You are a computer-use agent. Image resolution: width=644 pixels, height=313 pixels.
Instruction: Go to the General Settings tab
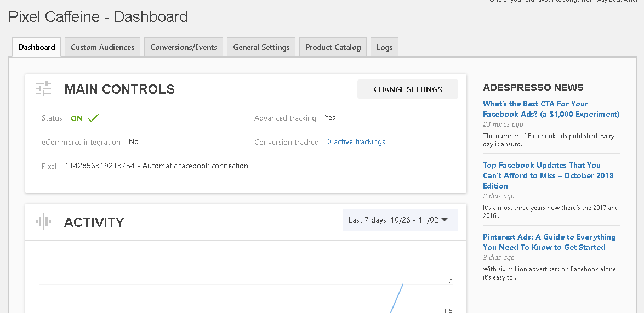[x=261, y=47]
